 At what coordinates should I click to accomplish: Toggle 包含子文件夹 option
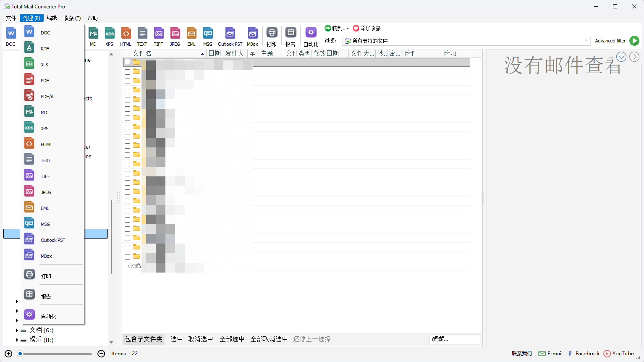(x=144, y=339)
